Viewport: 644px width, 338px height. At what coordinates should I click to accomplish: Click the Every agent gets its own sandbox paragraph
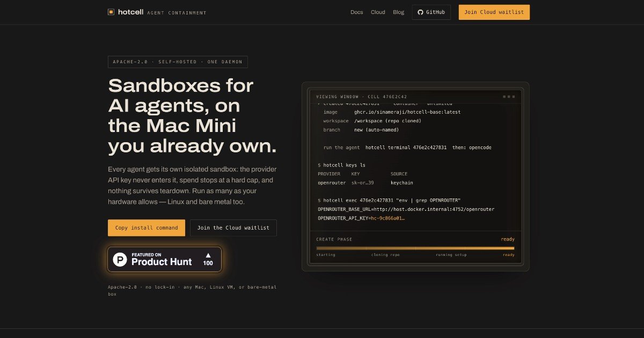pyautogui.click(x=192, y=185)
